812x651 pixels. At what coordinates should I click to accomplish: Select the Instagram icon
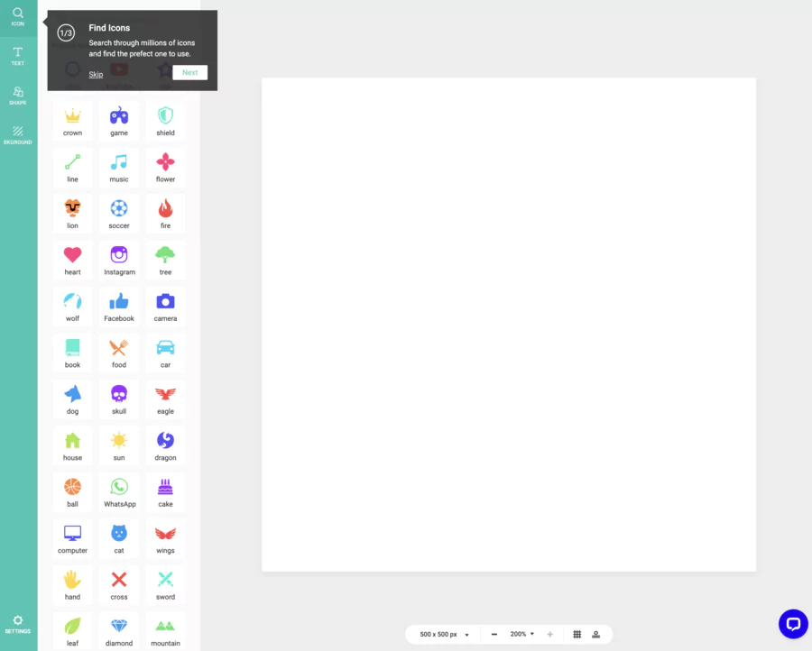(x=118, y=259)
